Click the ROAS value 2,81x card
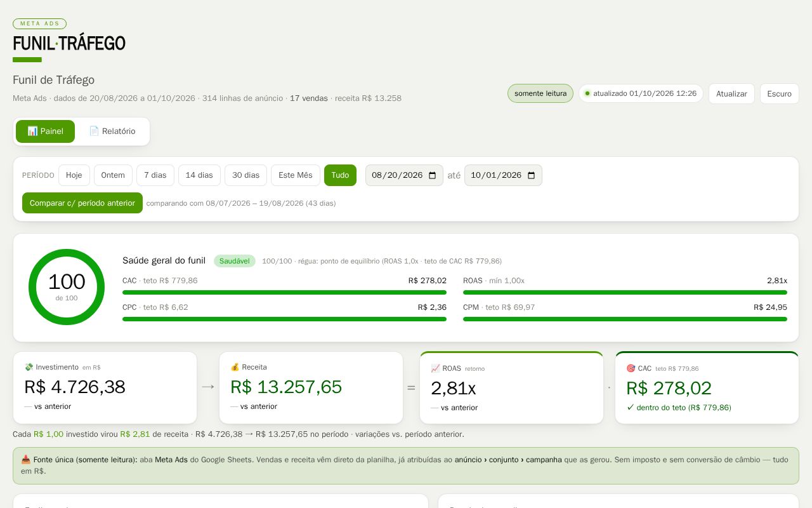Image resolution: width=812 pixels, height=508 pixels. [453, 388]
